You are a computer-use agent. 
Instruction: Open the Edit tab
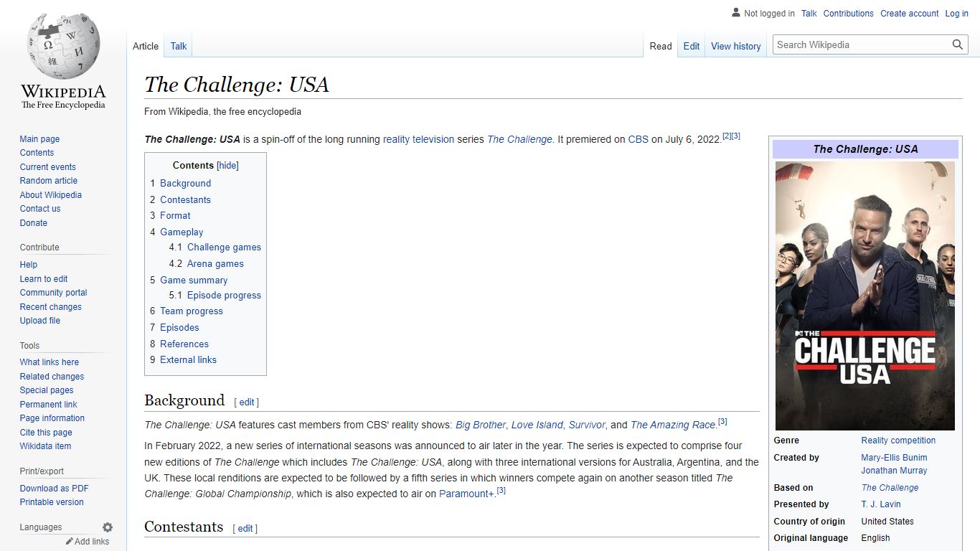tap(692, 46)
